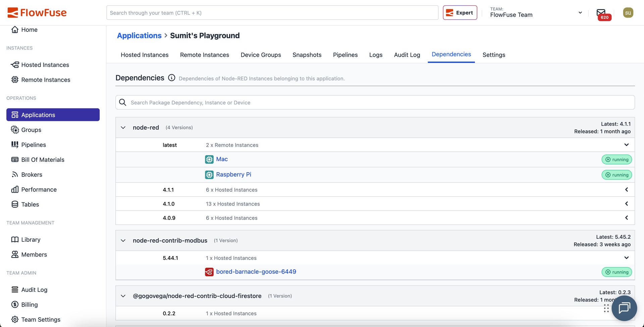Open Bill Of Materials page
Screen dimensions: 644x327
tap(43, 160)
